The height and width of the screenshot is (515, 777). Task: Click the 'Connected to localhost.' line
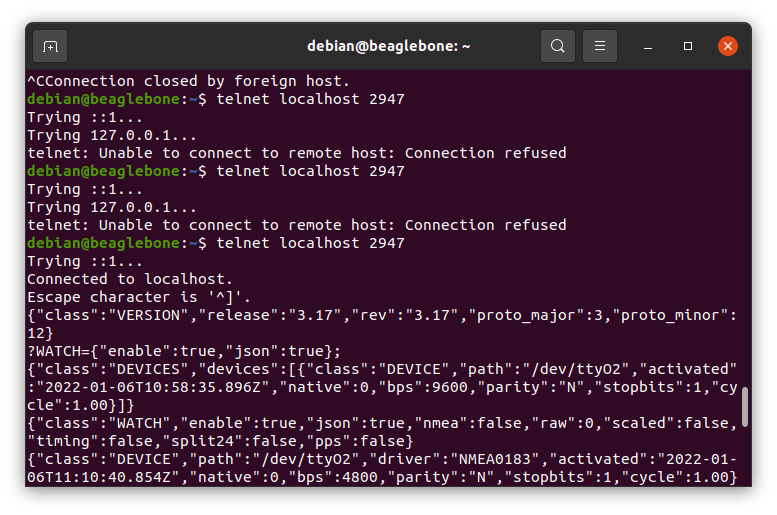[x=129, y=279]
